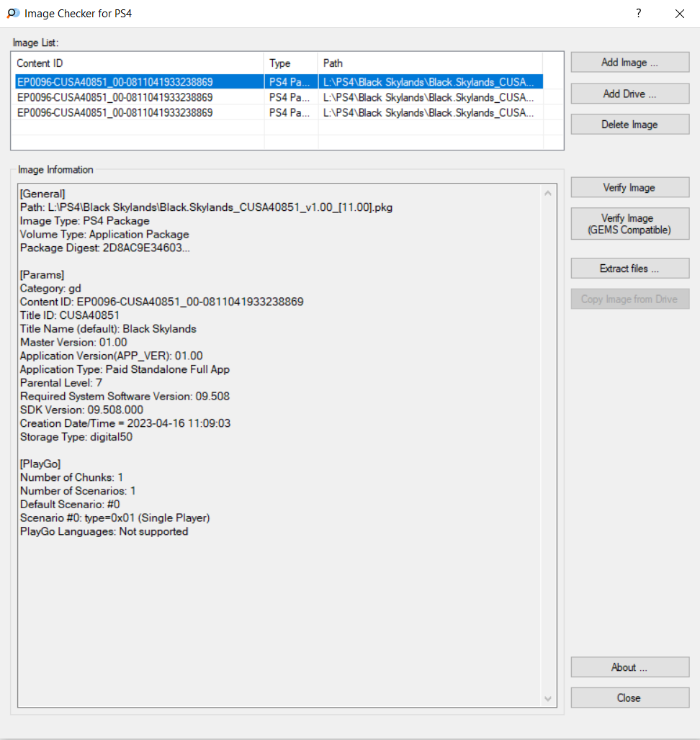Viewport: 700px width, 740px height.
Task: Click the Required System Software Version line
Action: (x=125, y=397)
